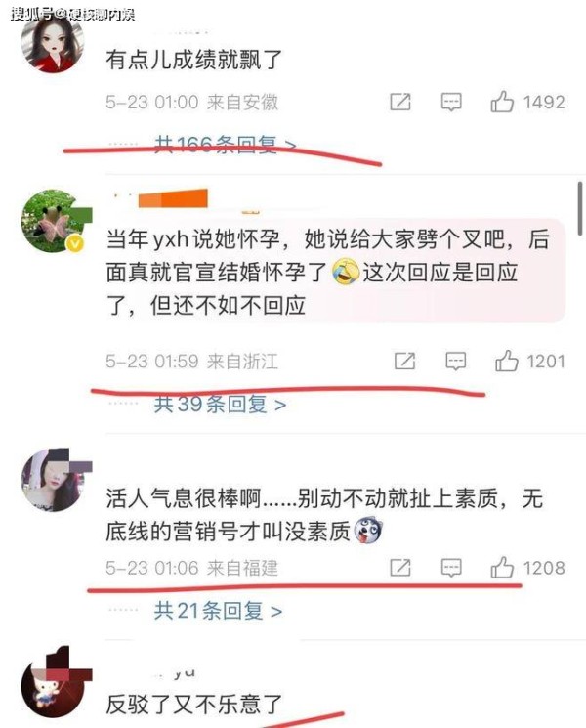
Task: Like the 1208-likes comment from 福建
Action: [x=502, y=568]
